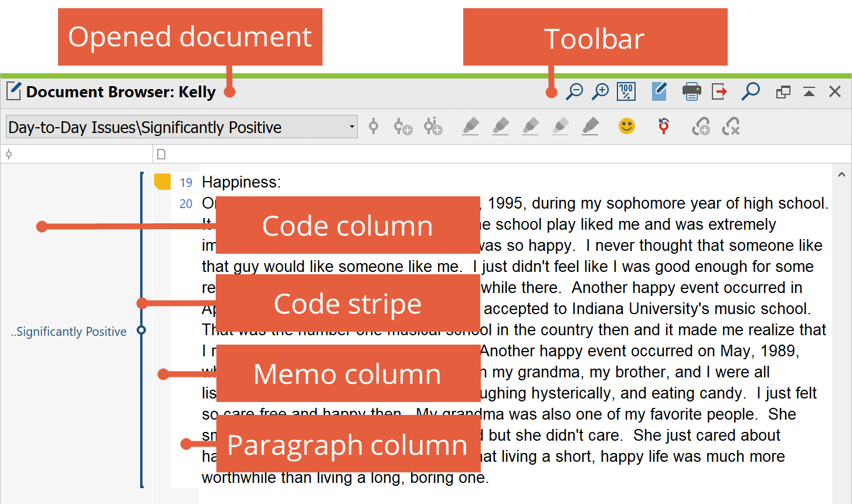The width and height of the screenshot is (852, 504).
Task: Print the document using the printer icon
Action: pos(692,91)
